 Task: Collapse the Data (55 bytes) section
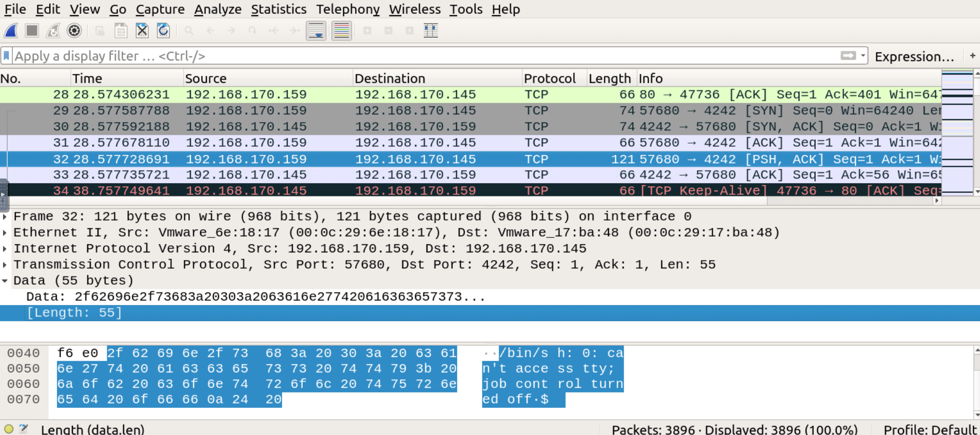coord(5,281)
